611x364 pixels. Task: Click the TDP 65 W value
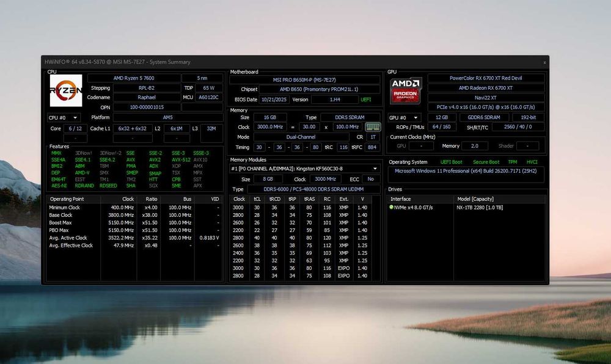(209, 88)
